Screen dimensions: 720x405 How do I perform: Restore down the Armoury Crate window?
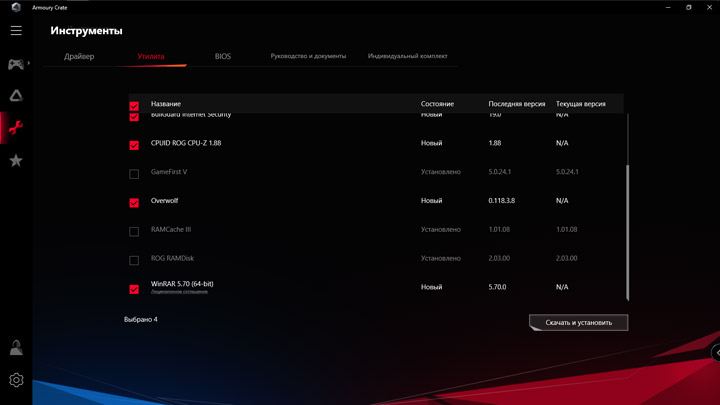pos(689,7)
